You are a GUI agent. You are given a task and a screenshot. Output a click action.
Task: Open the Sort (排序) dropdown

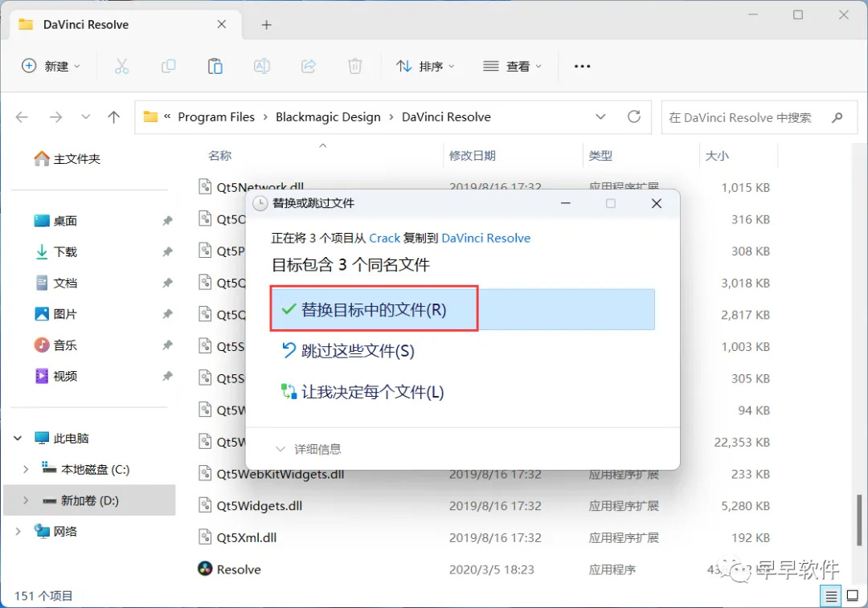click(x=425, y=67)
